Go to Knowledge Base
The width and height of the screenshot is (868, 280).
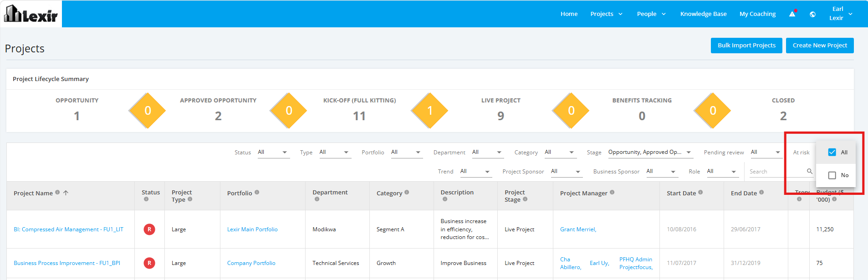coord(703,14)
